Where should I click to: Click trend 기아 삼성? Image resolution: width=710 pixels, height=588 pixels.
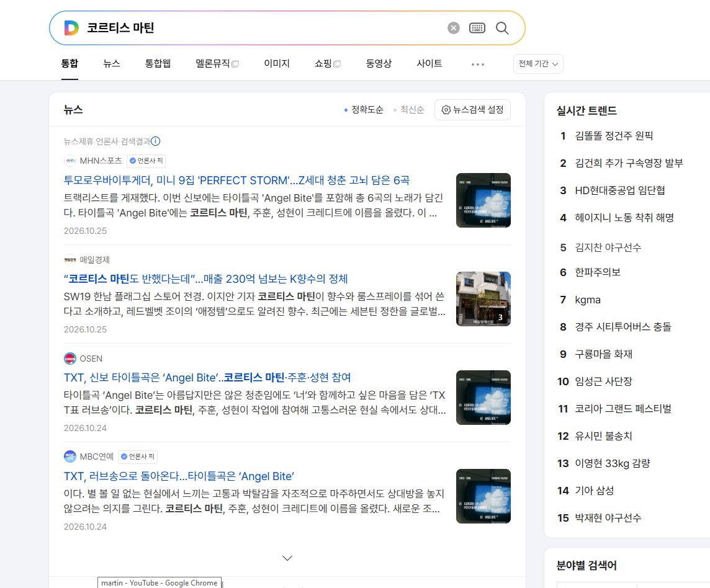coord(594,491)
